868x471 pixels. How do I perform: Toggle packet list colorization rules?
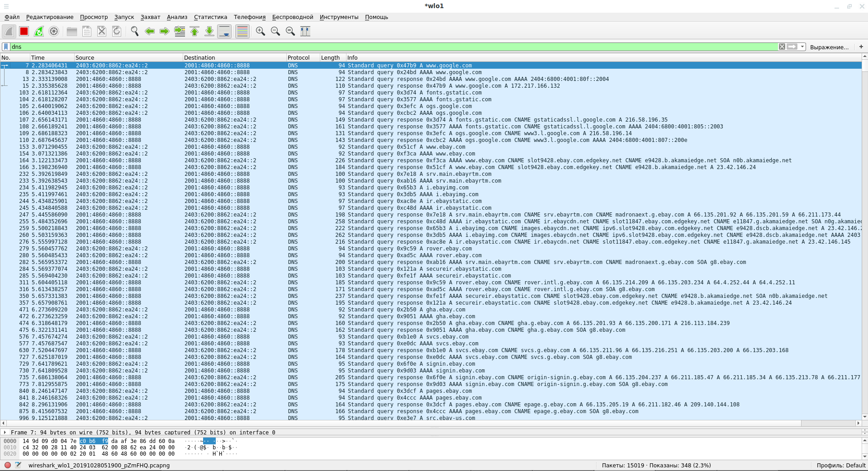pyautogui.click(x=242, y=31)
